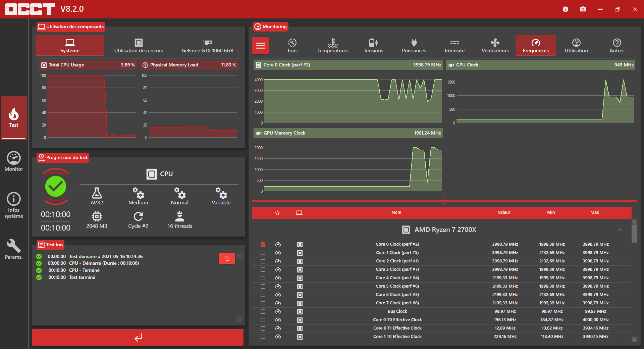Viewport: 644px width, 349px height.
Task: Click the red splitter collapse arrows
Action: pyautogui.click(x=444, y=201)
